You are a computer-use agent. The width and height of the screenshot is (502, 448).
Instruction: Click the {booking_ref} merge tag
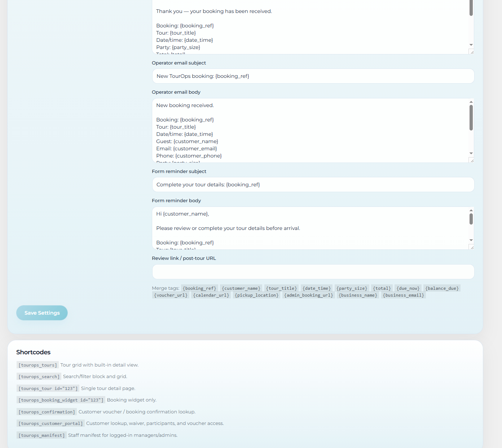click(199, 288)
